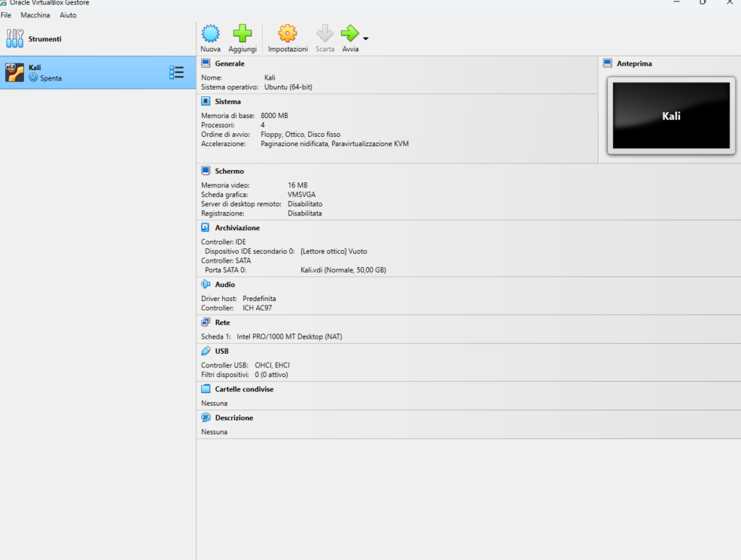Viewport: 741px width, 560px height.
Task: Expand the Avvia dropdown arrow
Action: click(365, 39)
